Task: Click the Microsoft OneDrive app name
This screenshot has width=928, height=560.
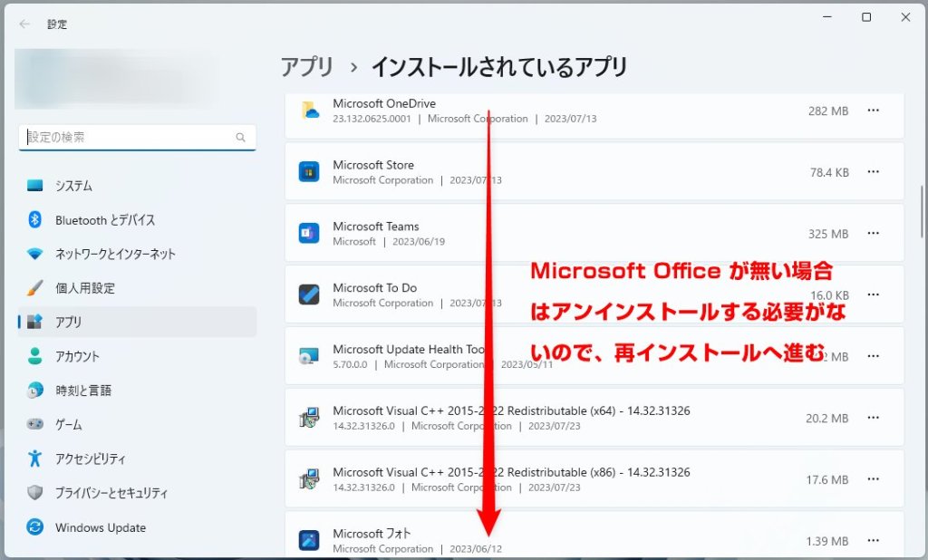Action: point(384,103)
